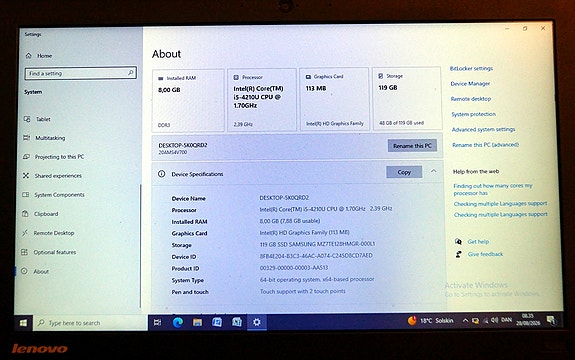
Task: Open Task View from taskbar
Action: pyautogui.click(x=157, y=322)
